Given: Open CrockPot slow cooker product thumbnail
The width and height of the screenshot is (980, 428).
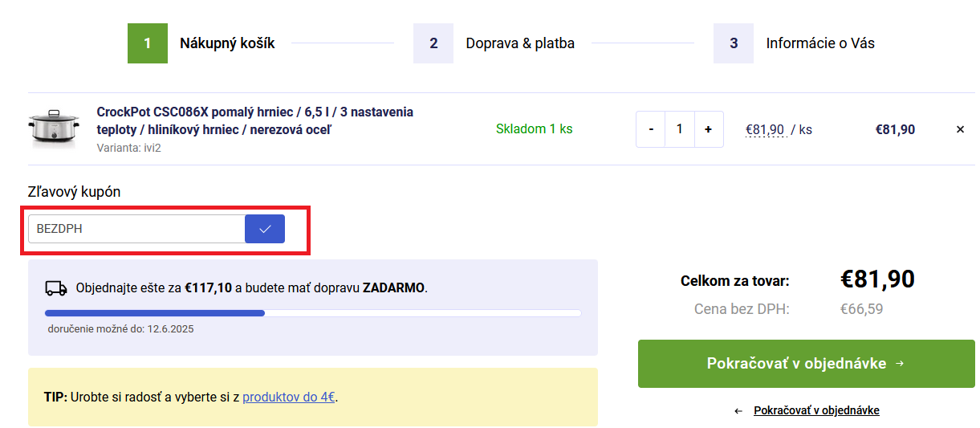Looking at the screenshot, I should tap(55, 128).
